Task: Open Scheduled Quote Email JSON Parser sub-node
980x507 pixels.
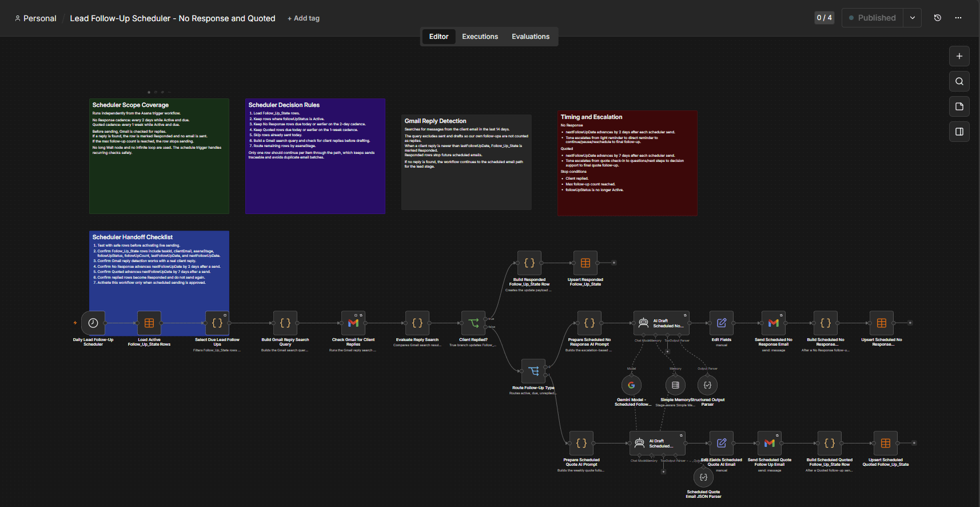Action: click(703, 477)
